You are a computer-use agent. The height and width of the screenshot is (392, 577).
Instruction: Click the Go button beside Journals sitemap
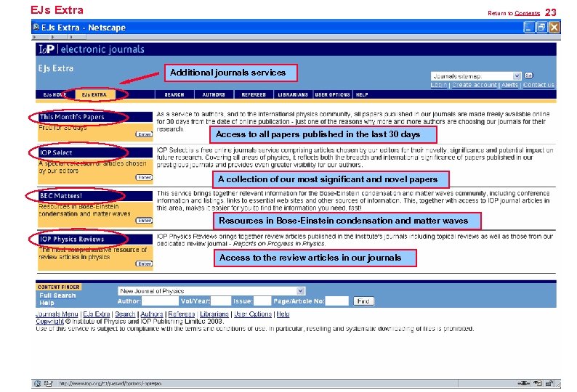[528, 75]
